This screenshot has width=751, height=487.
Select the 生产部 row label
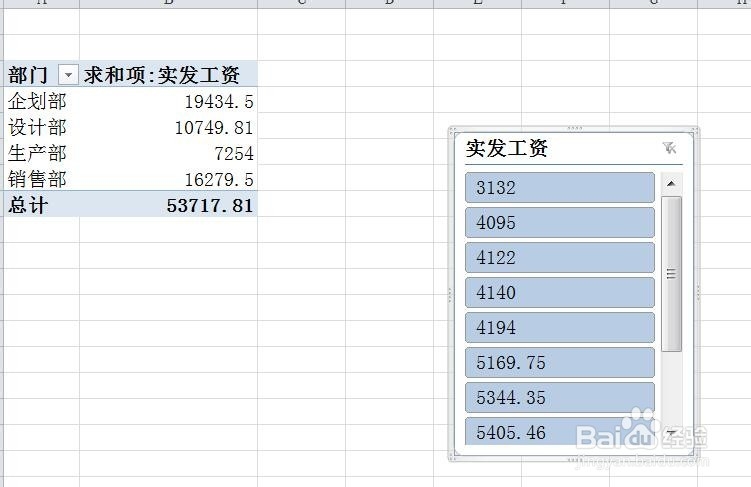41,152
